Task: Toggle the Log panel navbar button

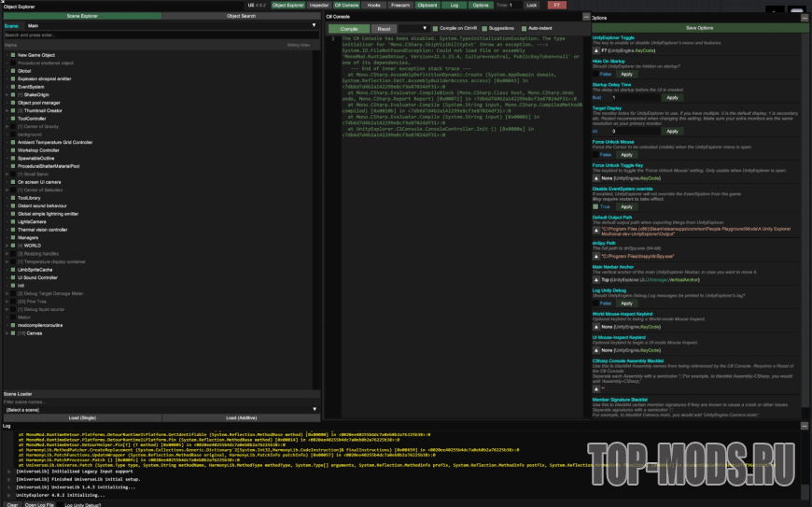Action: (x=455, y=6)
